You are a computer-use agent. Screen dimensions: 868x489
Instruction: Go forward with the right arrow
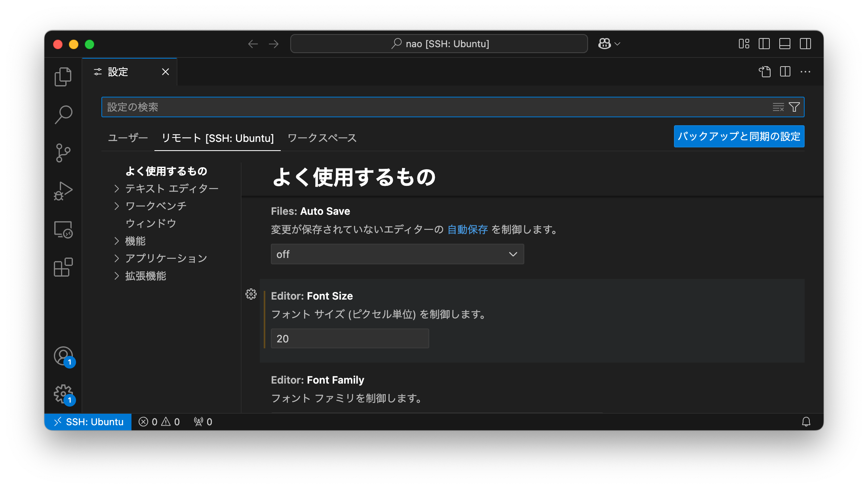coord(274,44)
